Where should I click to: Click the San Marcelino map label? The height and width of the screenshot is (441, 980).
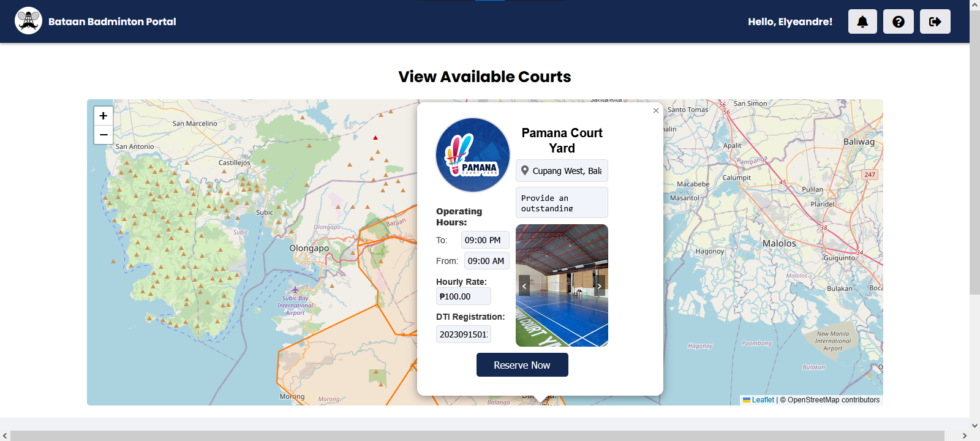click(x=195, y=123)
